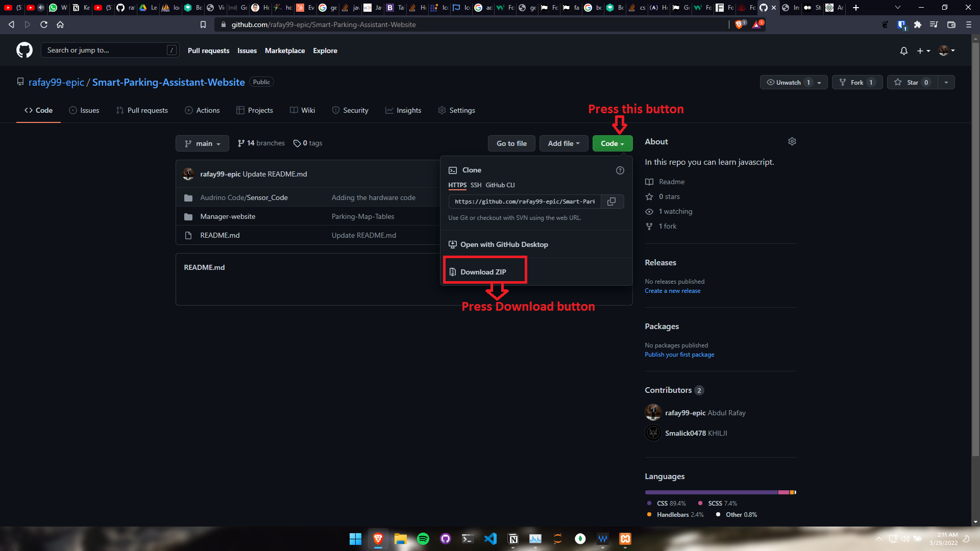980x551 pixels.
Task: View the 0 tags link
Action: [x=308, y=143]
